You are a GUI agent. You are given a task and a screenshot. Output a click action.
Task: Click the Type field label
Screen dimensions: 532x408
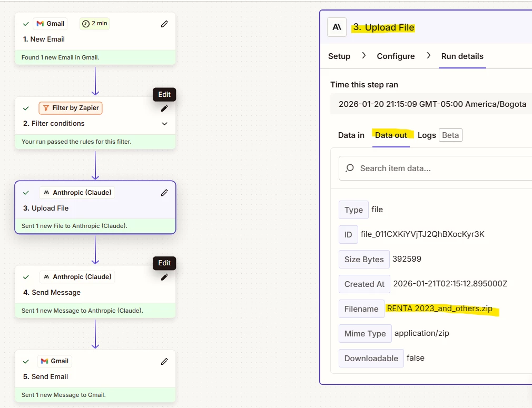pos(353,210)
